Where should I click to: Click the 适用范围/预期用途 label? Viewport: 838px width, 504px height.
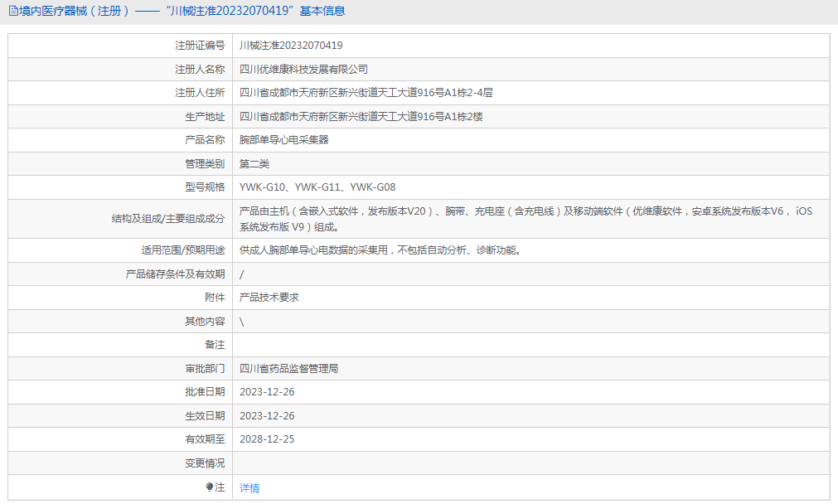183,250
